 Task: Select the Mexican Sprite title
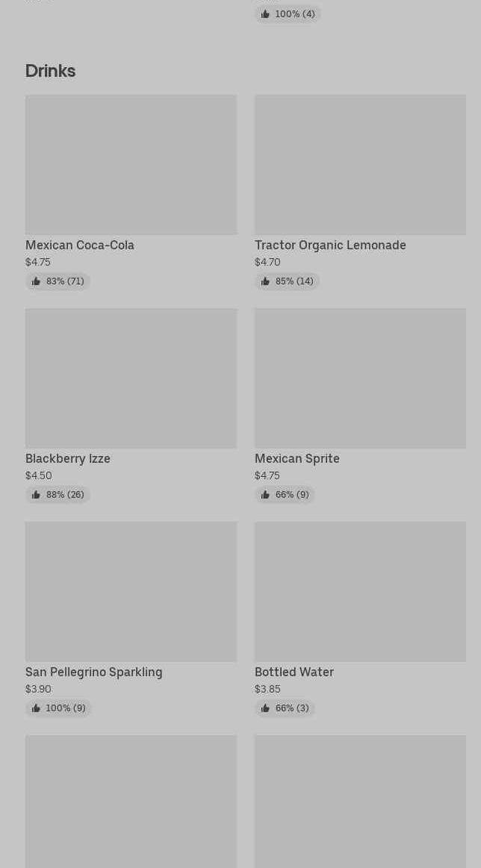pyautogui.click(x=297, y=458)
